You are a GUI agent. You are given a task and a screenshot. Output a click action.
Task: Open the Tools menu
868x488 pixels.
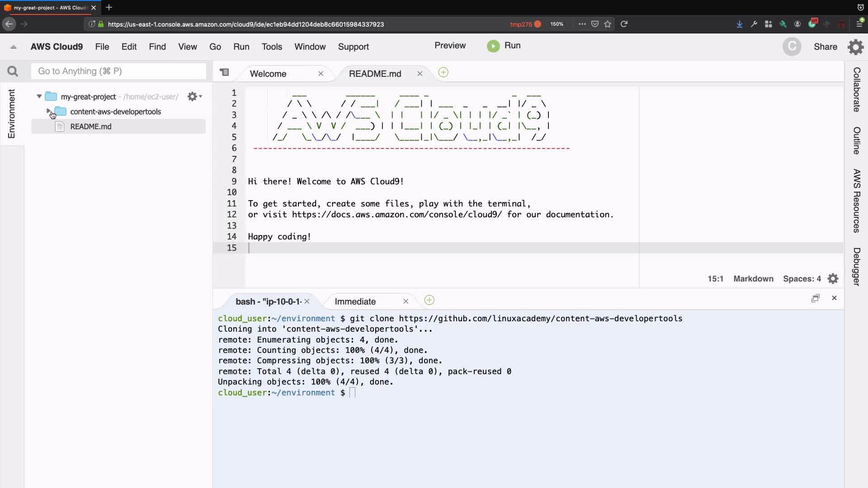pyautogui.click(x=271, y=47)
